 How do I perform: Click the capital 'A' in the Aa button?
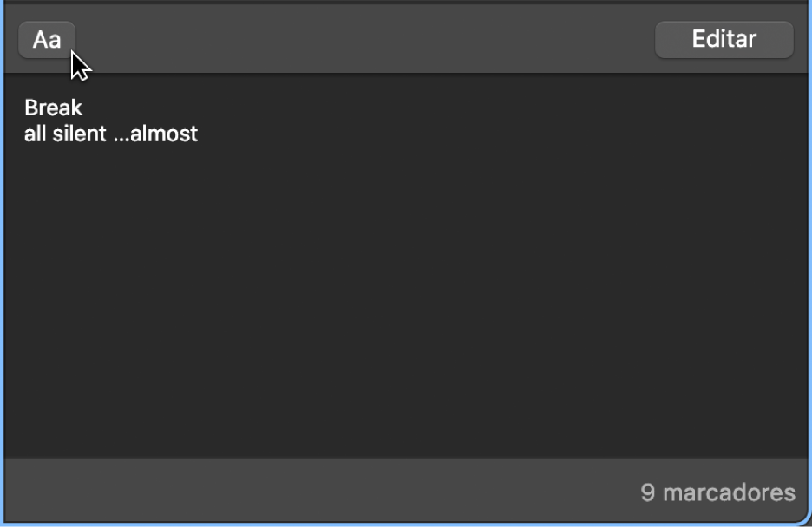[40, 40]
